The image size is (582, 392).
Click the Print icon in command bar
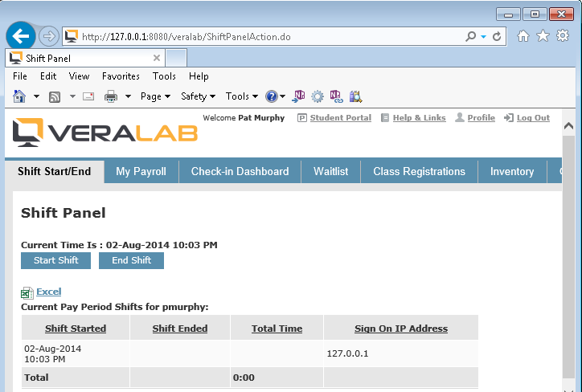tap(111, 96)
